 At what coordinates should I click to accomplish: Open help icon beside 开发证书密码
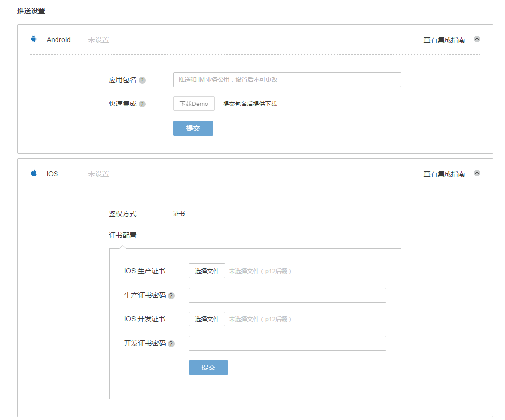click(x=171, y=343)
